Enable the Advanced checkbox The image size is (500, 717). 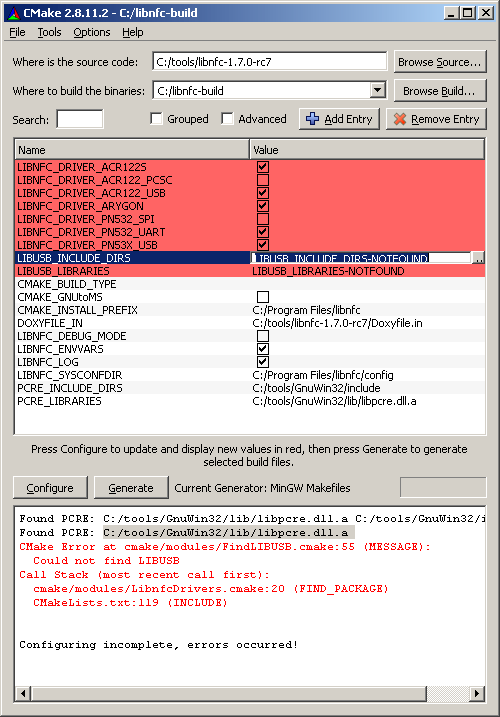[227, 119]
